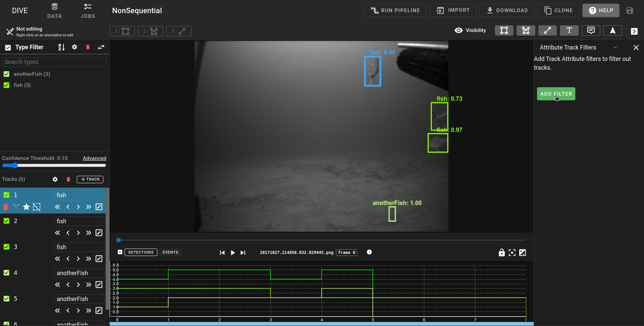Screen dimensions: 644x326
Task: Select rectangle creation mode button 1
Action: point(122,31)
